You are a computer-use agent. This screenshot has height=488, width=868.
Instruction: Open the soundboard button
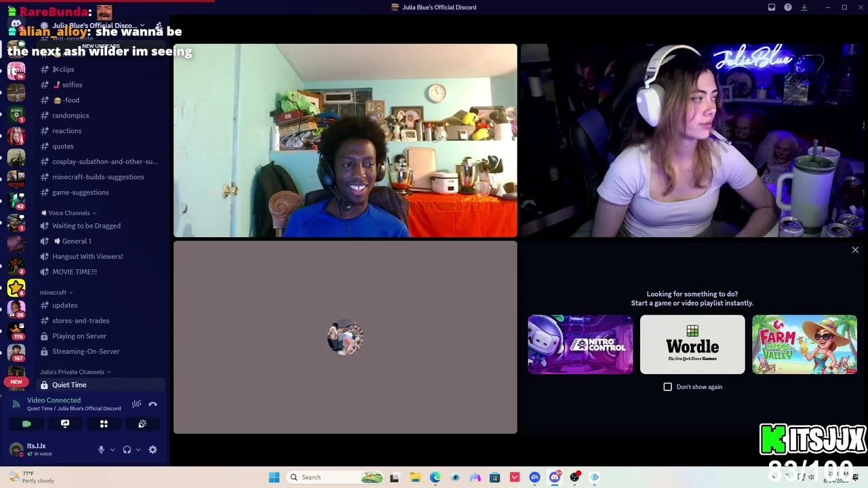pyautogui.click(x=142, y=424)
